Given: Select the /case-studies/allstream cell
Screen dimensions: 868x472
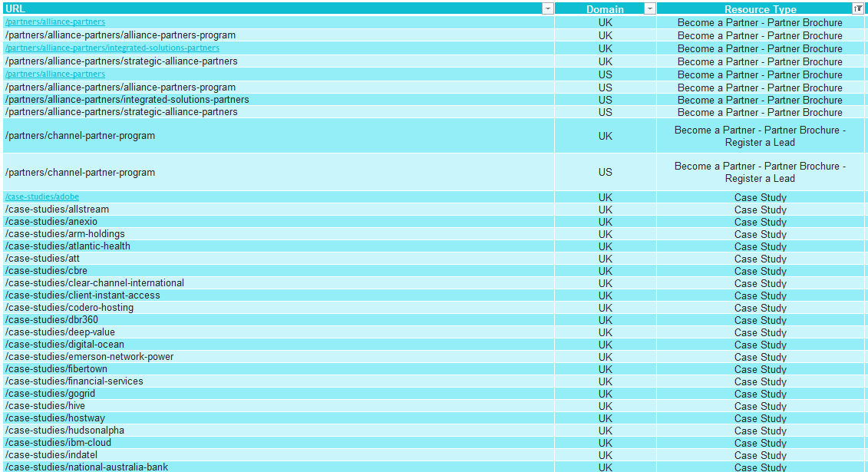Looking at the screenshot, I should pyautogui.click(x=279, y=210).
